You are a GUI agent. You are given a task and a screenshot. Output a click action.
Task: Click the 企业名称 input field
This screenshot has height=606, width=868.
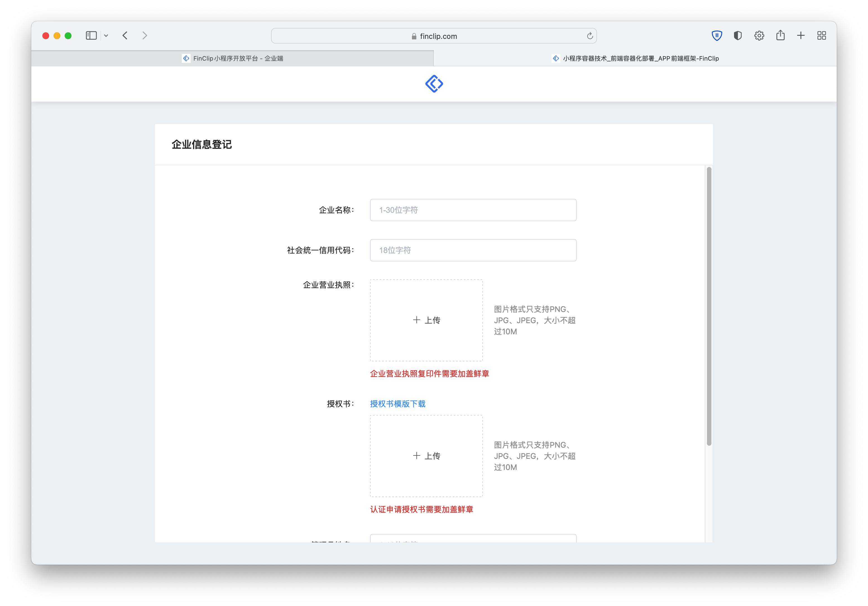click(473, 210)
